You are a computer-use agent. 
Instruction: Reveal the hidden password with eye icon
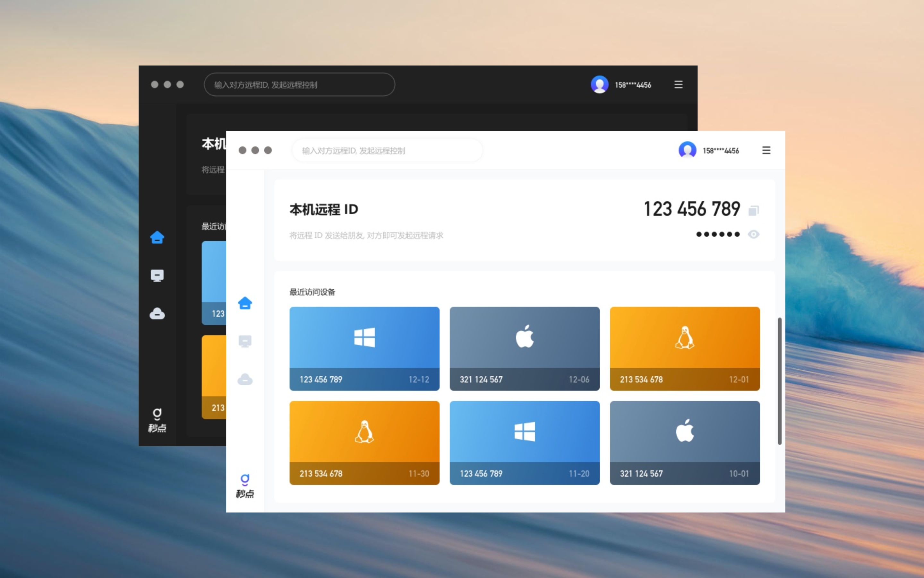coord(753,234)
